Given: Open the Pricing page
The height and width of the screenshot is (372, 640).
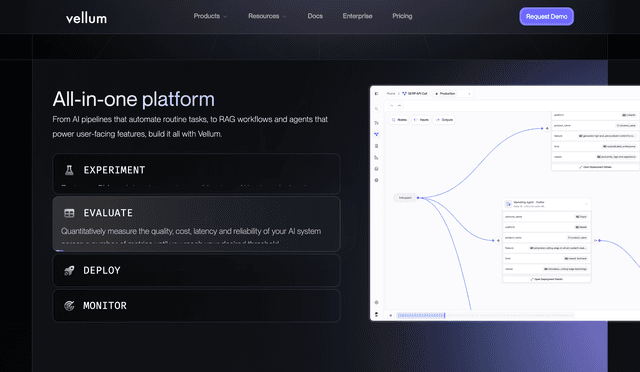Looking at the screenshot, I should click(402, 16).
